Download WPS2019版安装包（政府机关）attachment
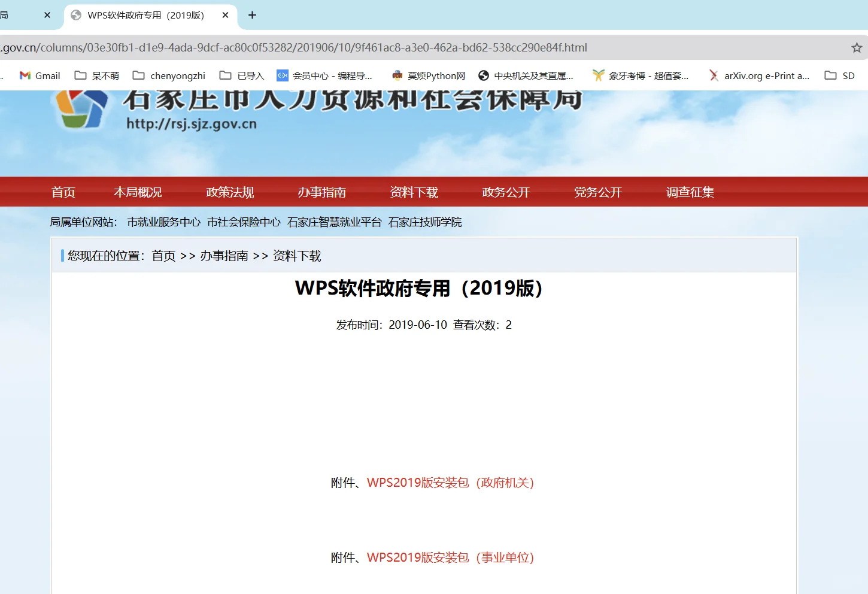 451,483
